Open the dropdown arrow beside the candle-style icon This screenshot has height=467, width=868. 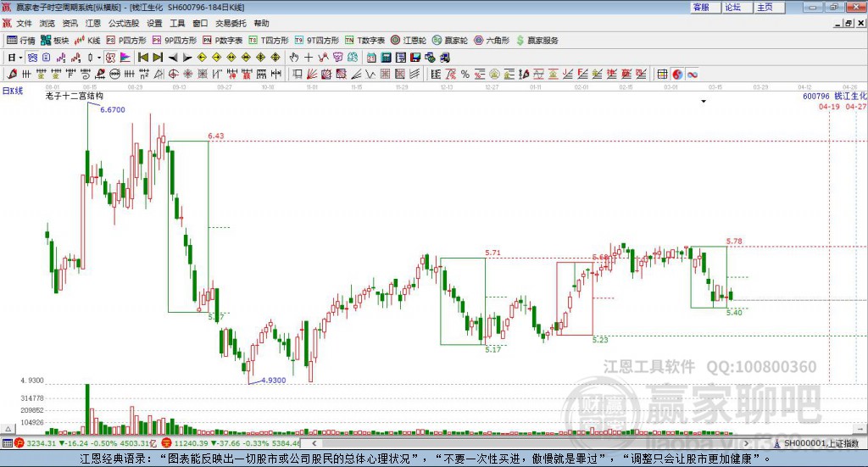(99, 58)
